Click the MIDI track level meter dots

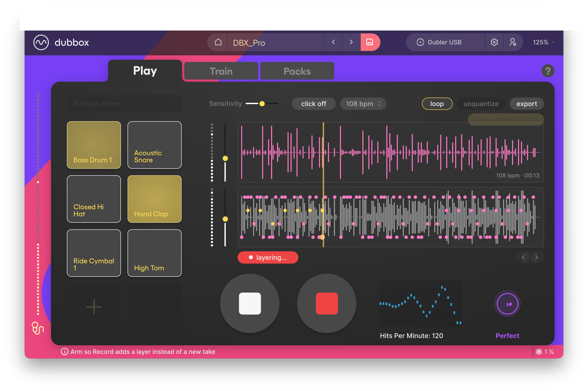(x=212, y=217)
